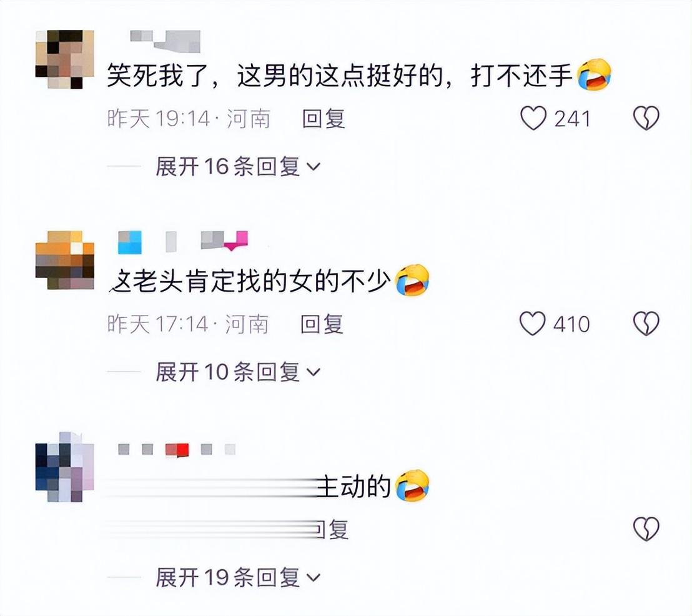Like the comment with 241 likes
Screen dimensions: 692x616
(x=533, y=118)
